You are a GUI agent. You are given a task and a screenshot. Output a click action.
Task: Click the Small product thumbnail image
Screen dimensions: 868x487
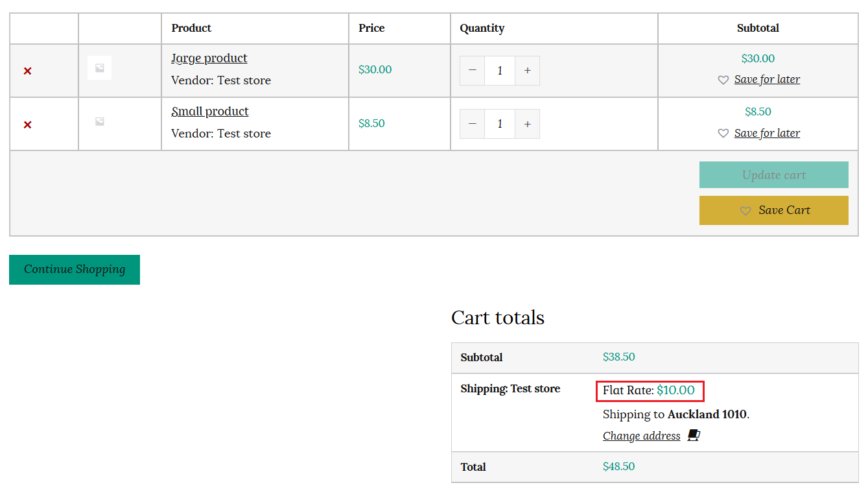(99, 121)
